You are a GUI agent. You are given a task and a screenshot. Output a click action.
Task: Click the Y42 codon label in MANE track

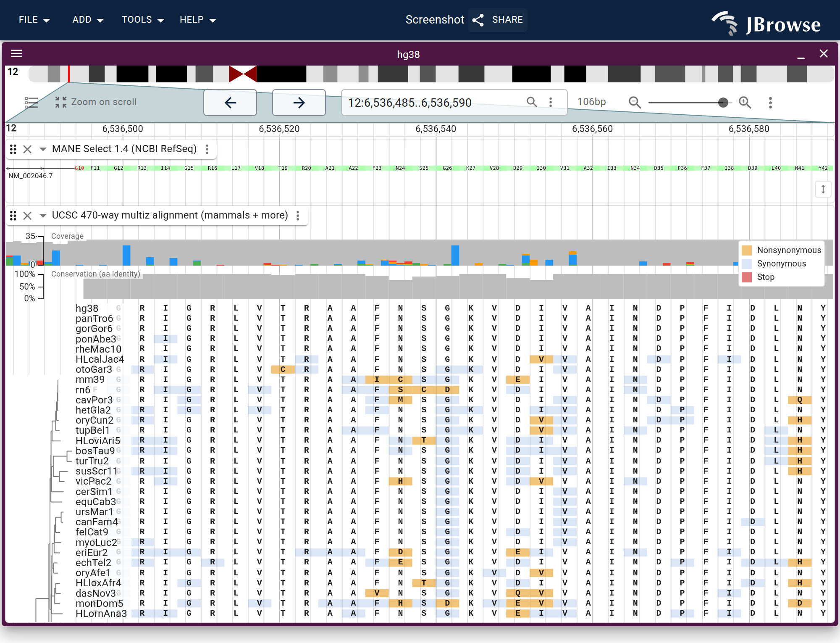[x=823, y=168]
